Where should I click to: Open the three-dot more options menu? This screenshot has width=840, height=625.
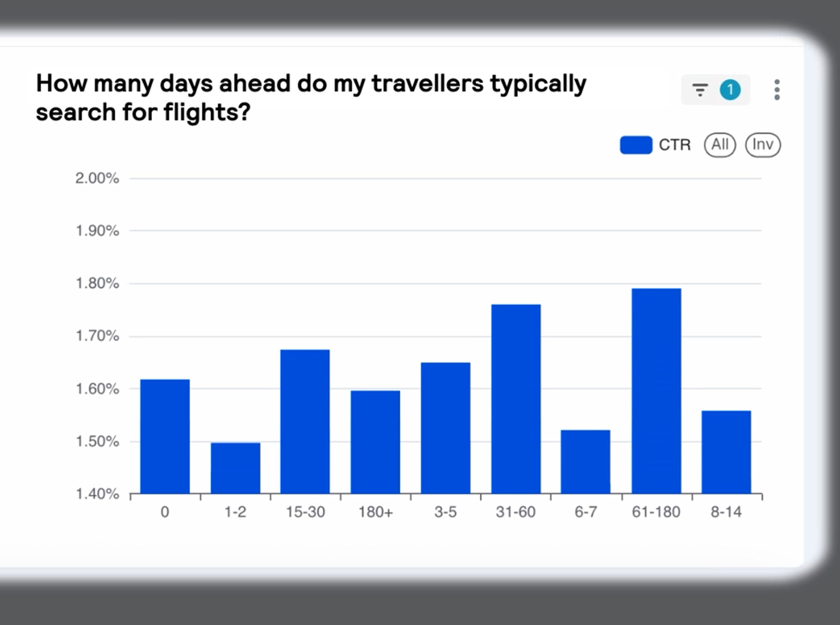tap(777, 90)
